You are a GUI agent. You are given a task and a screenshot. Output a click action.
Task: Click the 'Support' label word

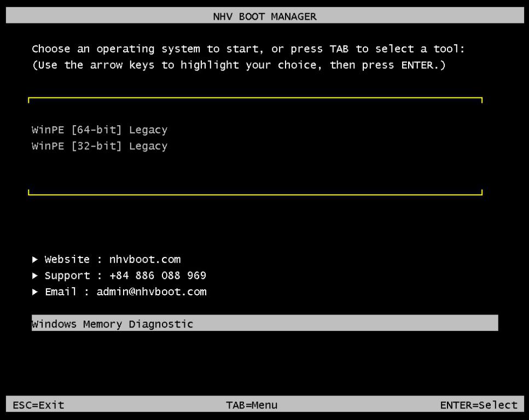coord(67,276)
